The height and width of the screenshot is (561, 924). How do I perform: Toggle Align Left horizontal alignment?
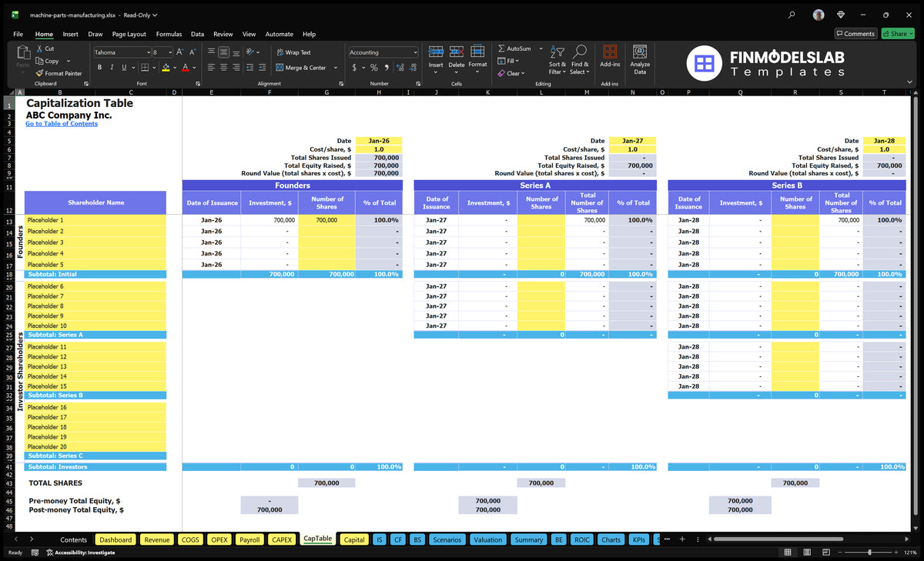click(x=212, y=68)
